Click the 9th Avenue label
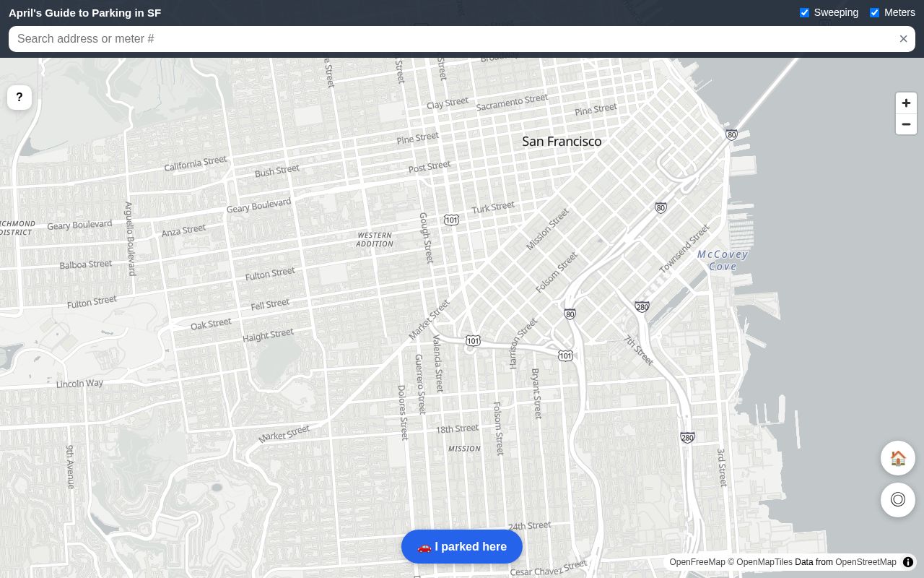The height and width of the screenshot is (578, 924). pos(70,467)
